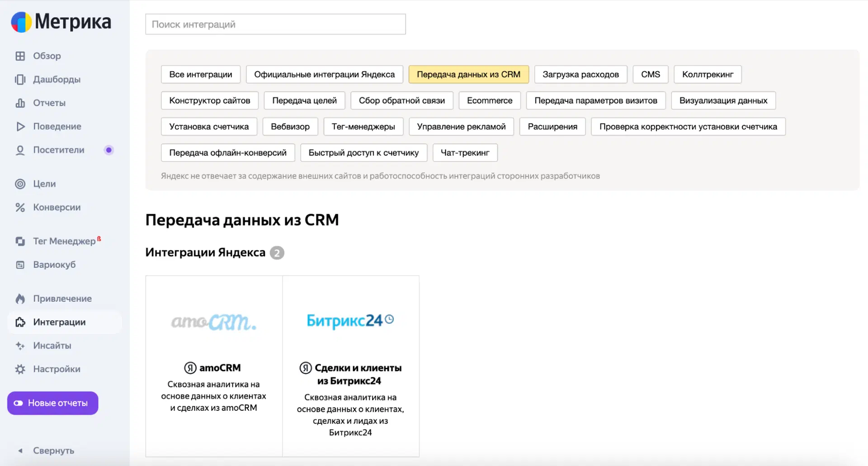868x466 pixels.
Task: Click the Настройки gear icon
Action: coord(20,369)
